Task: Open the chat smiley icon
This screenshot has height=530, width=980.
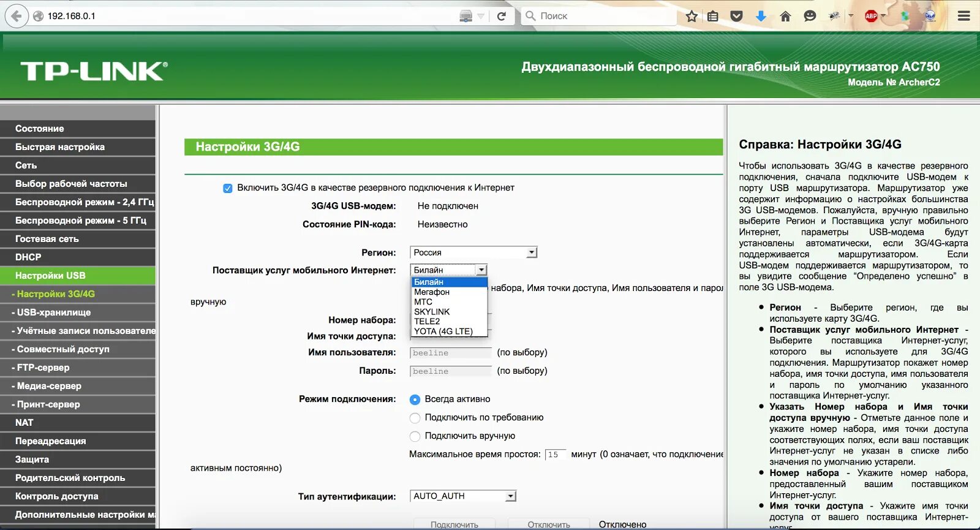Action: pos(810,16)
